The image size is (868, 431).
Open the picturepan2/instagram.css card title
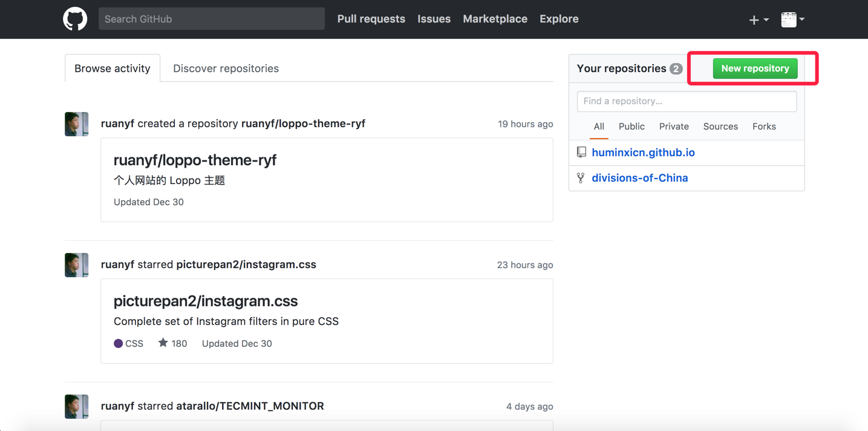click(x=206, y=301)
